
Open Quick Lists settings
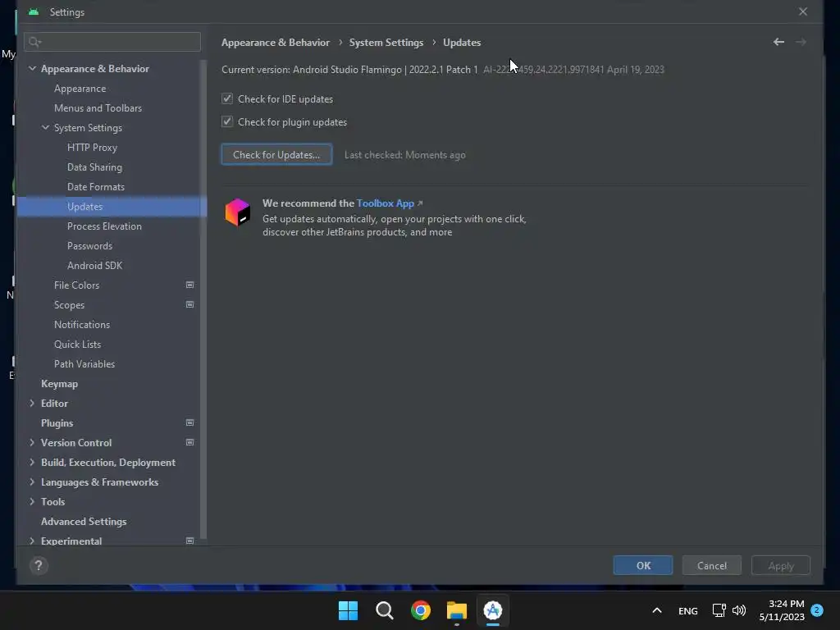point(78,345)
